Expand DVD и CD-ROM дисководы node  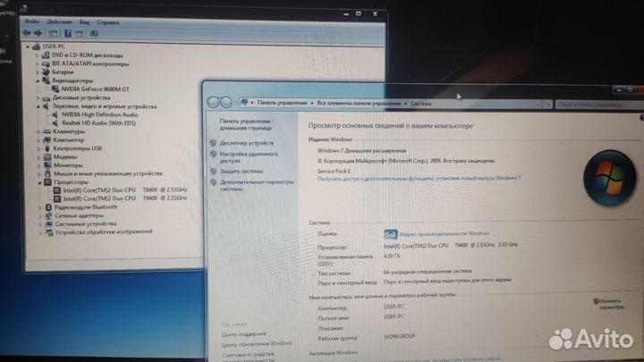point(37,55)
